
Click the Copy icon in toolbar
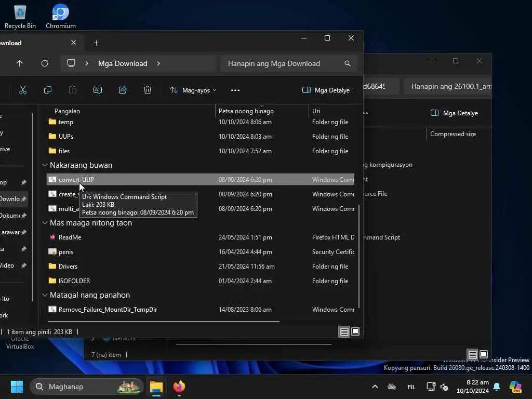coord(48,90)
